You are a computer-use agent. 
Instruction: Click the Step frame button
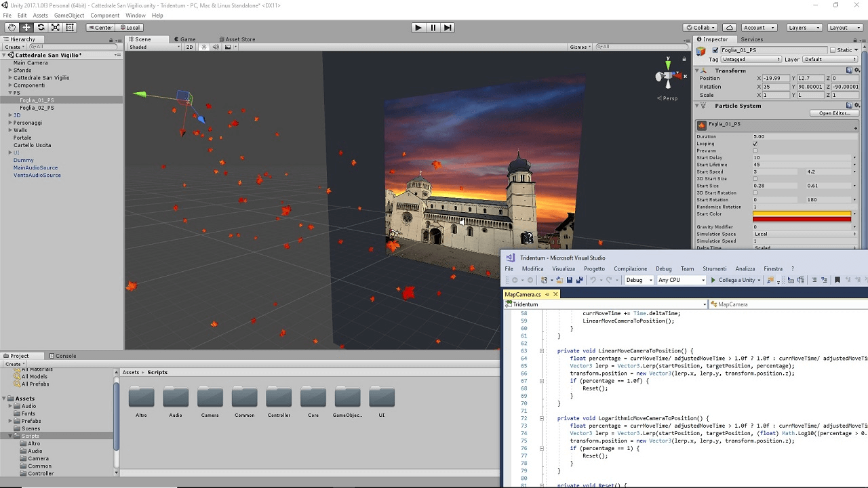[448, 28]
